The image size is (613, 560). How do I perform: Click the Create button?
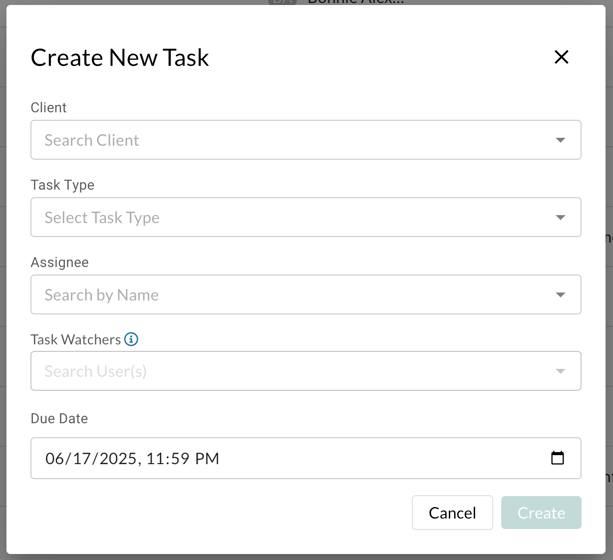coord(541,513)
